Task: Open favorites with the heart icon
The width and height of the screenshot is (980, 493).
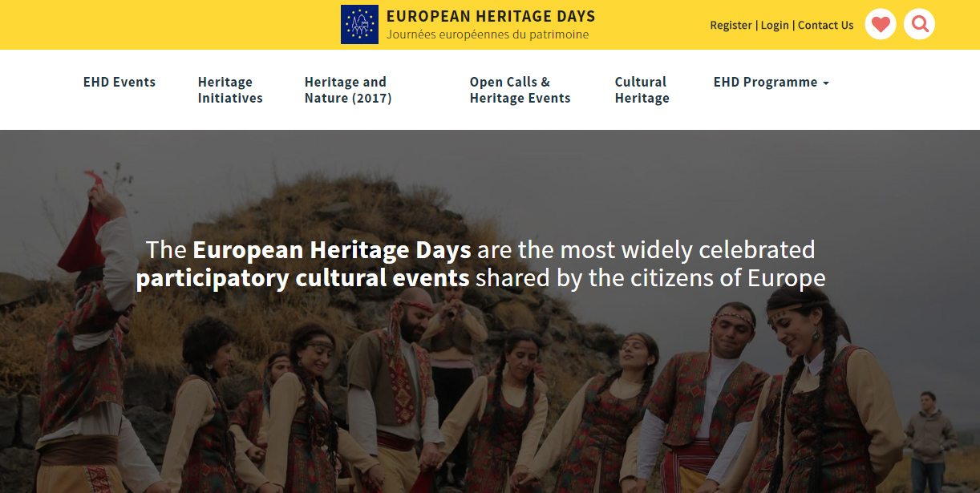Action: click(881, 24)
